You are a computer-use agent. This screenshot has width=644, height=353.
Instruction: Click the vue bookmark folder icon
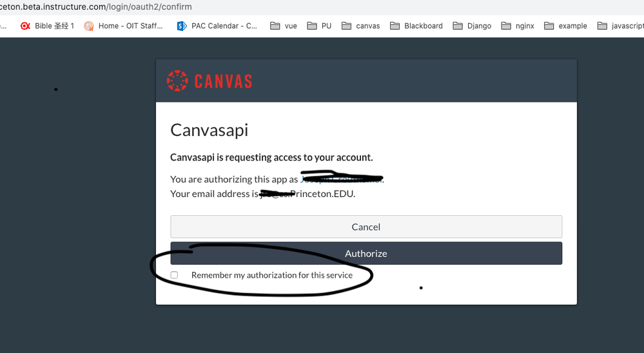pos(275,26)
